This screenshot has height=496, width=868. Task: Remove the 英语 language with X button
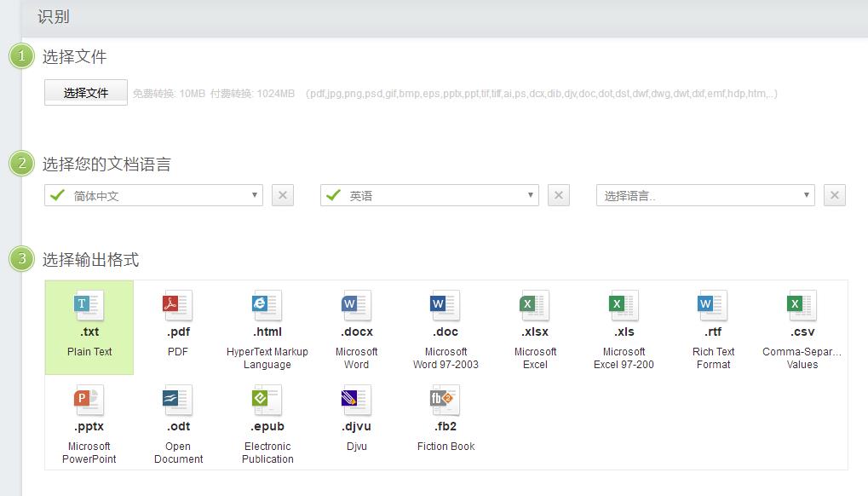coord(559,195)
